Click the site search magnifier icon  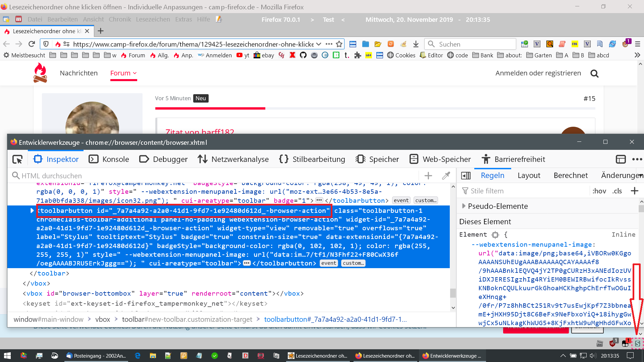(x=594, y=73)
